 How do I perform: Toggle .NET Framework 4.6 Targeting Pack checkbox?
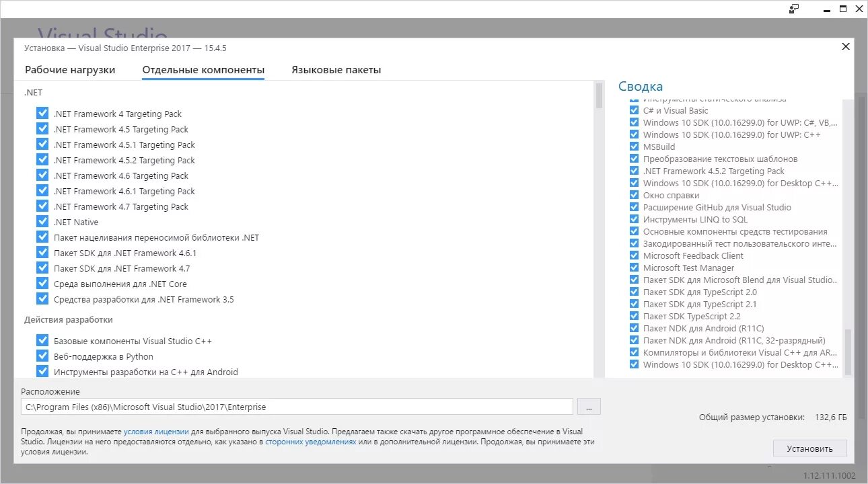click(x=43, y=175)
